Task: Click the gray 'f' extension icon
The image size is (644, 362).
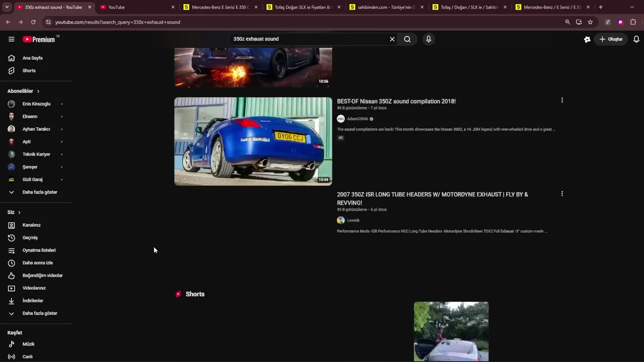Action: 608,22
